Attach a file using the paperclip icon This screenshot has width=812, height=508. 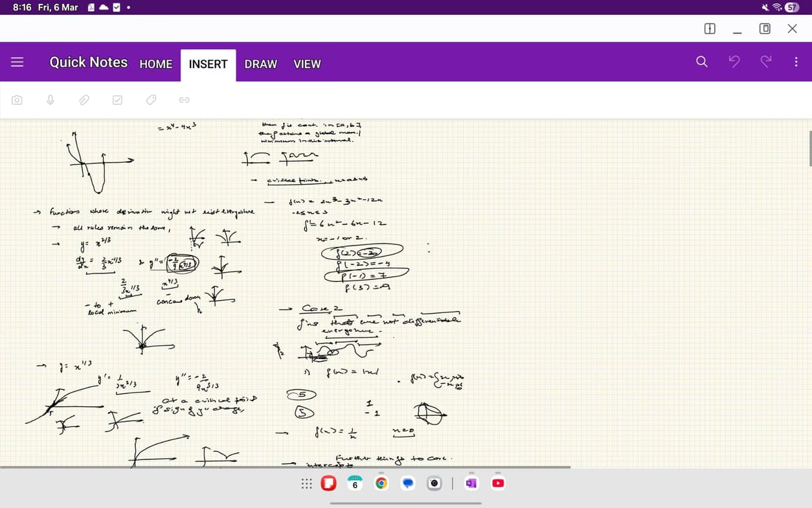[x=84, y=100]
